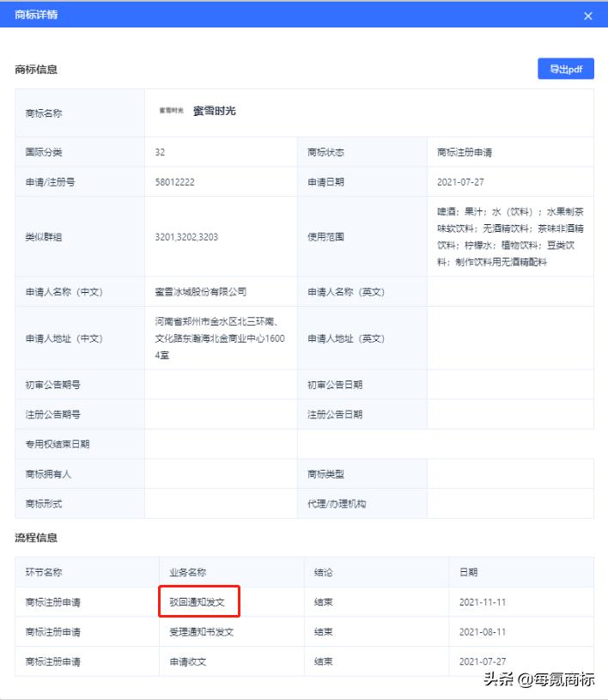Click the 注册公告期号 label

click(x=52, y=414)
